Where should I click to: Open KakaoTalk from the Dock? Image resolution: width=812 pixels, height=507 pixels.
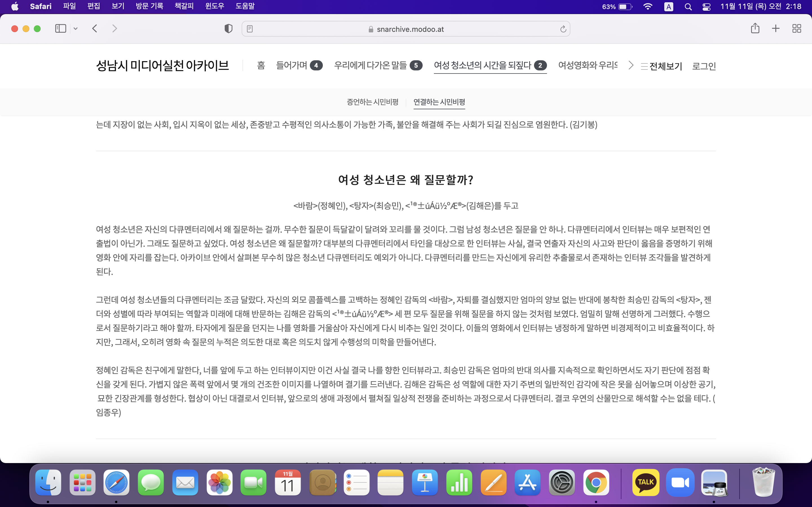[x=646, y=482]
